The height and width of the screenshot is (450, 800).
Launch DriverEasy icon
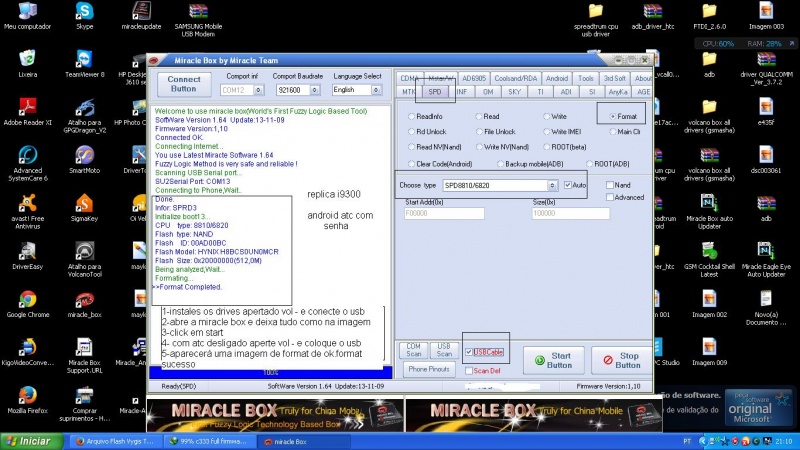(28, 256)
